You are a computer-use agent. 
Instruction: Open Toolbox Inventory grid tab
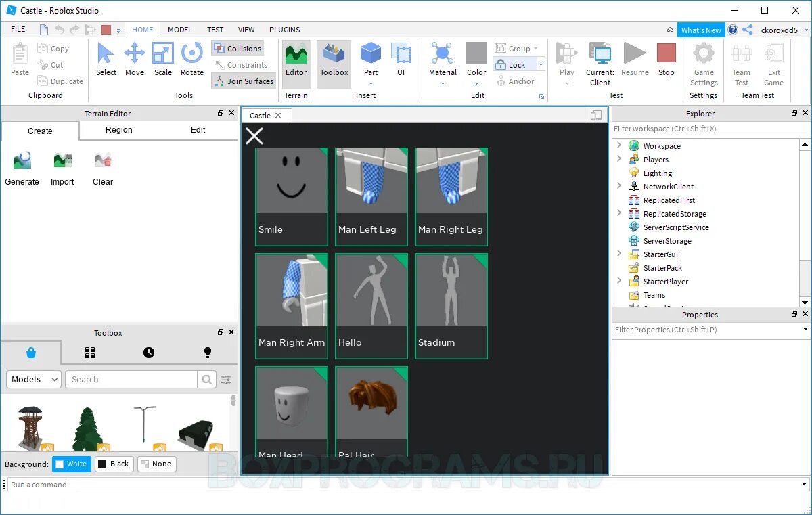(90, 353)
